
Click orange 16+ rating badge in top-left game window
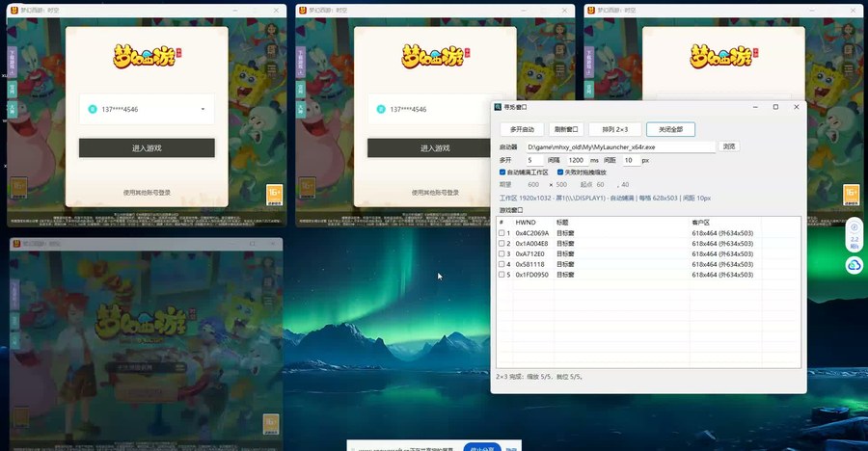point(275,195)
